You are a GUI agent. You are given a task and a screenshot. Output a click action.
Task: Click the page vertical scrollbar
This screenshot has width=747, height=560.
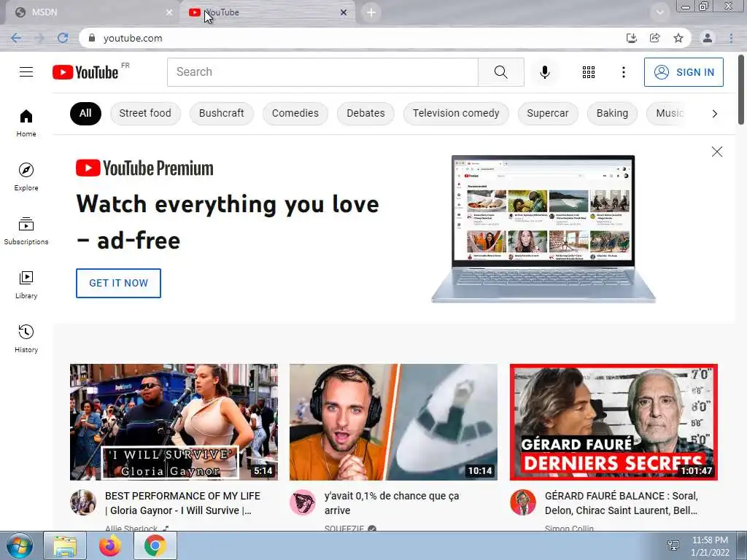[742, 90]
